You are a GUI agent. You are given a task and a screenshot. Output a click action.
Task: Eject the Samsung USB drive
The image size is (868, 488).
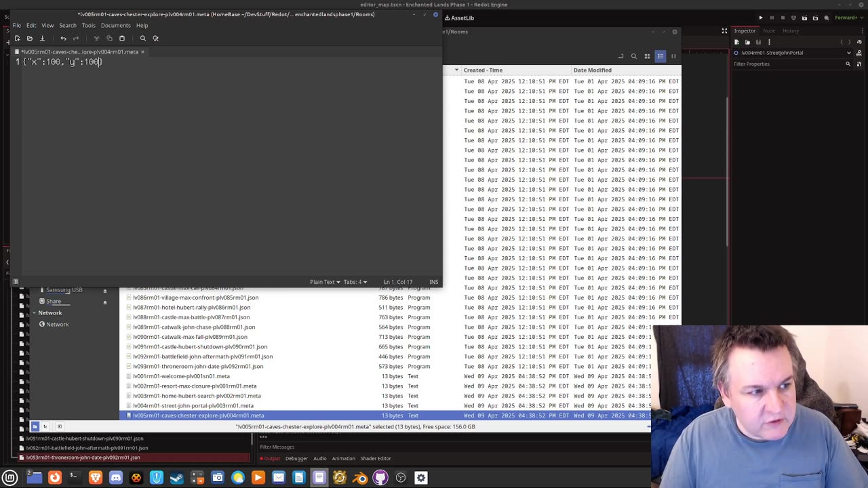click(104, 291)
